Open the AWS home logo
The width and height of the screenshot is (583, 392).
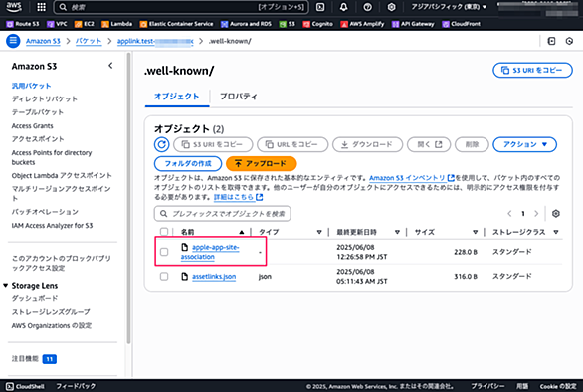tap(14, 7)
